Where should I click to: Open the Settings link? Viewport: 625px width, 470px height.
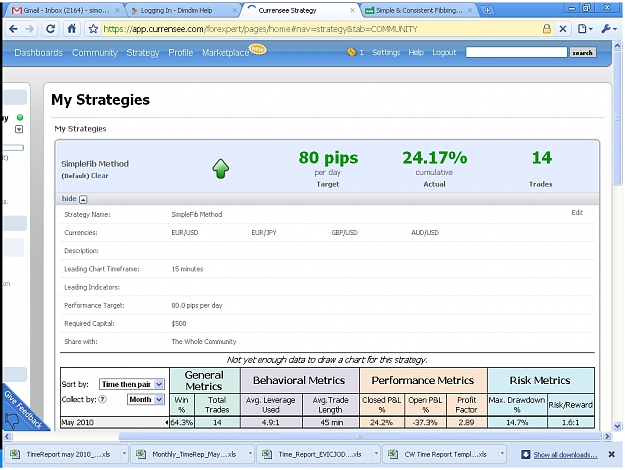386,52
